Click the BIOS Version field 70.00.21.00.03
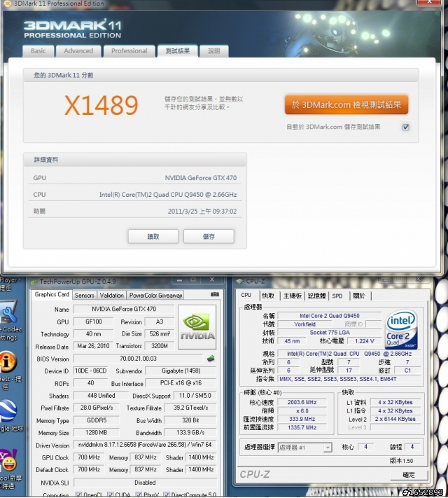Image resolution: width=448 pixels, height=498 pixels. click(x=138, y=359)
